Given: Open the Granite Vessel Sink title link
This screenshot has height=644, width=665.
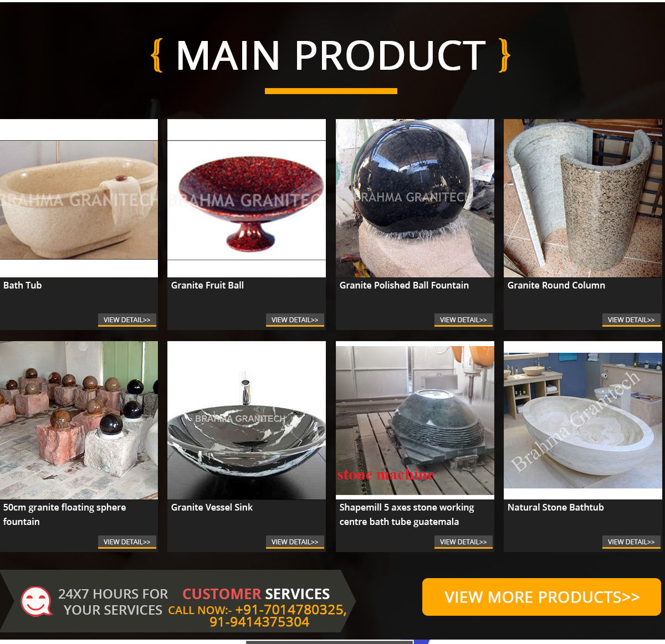Looking at the screenshot, I should [212, 507].
